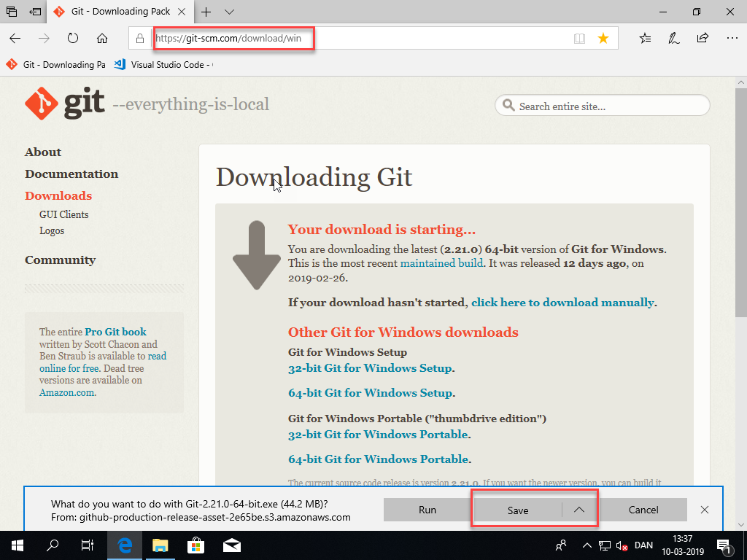
Task: Click network icon in system tray
Action: [605, 545]
